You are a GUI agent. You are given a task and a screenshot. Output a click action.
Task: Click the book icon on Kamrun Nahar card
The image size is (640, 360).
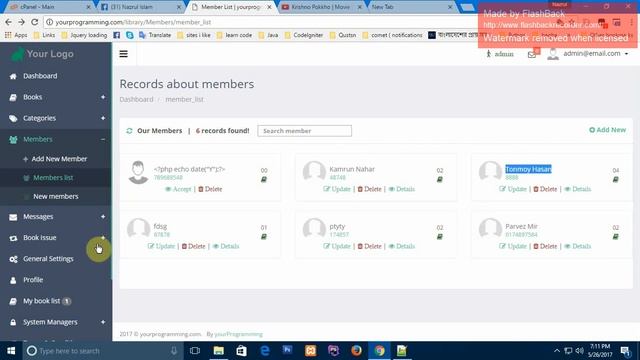(x=440, y=180)
